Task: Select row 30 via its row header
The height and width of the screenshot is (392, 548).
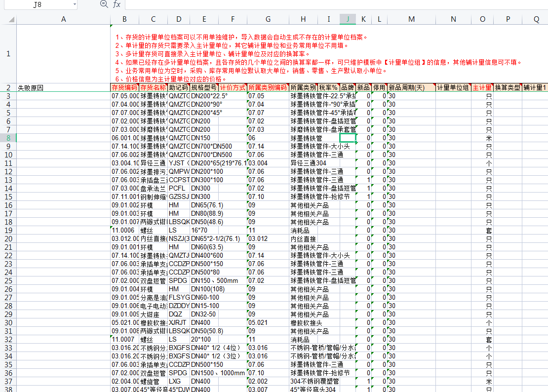Action: pos(8,323)
